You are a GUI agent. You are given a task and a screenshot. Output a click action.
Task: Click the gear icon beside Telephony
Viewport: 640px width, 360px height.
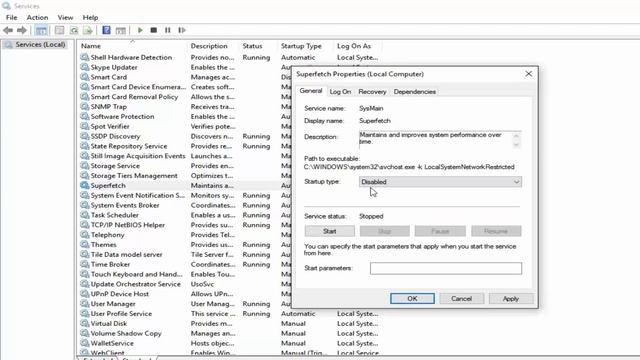tap(84, 235)
